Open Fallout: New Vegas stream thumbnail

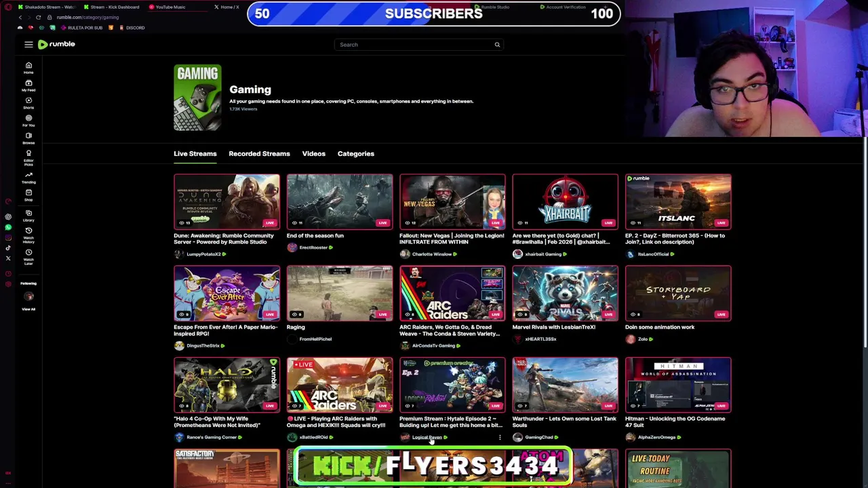point(452,201)
